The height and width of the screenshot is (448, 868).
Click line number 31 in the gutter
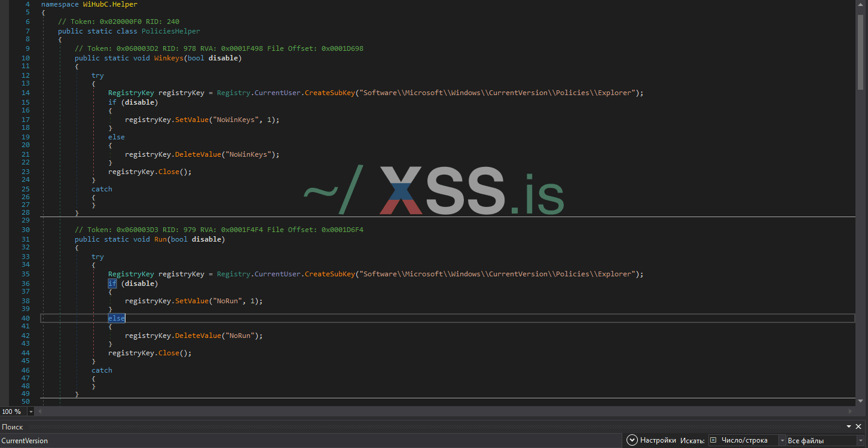pyautogui.click(x=26, y=239)
